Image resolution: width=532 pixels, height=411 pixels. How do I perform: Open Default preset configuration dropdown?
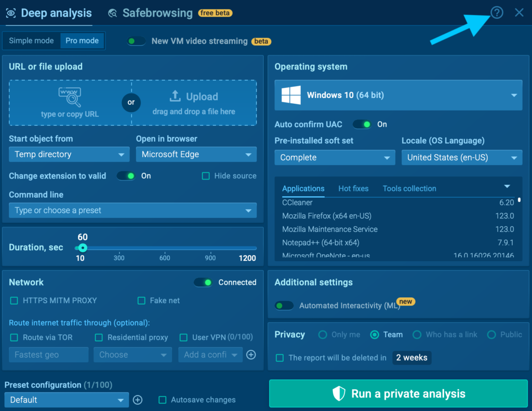(x=66, y=400)
